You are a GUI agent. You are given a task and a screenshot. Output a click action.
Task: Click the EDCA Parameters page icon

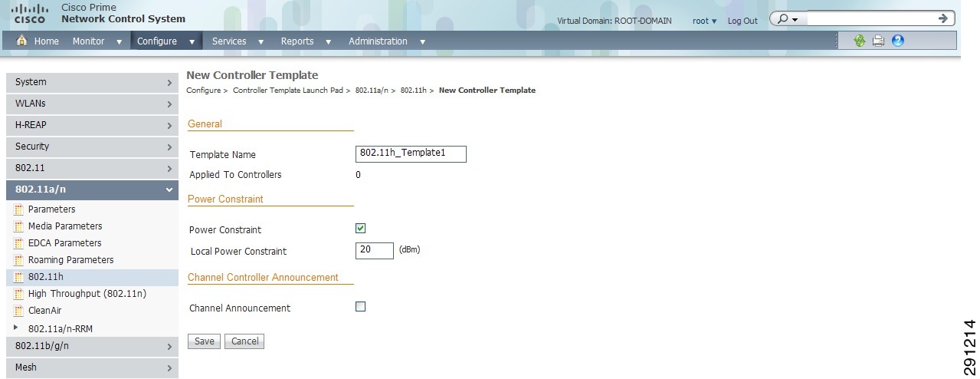click(19, 243)
